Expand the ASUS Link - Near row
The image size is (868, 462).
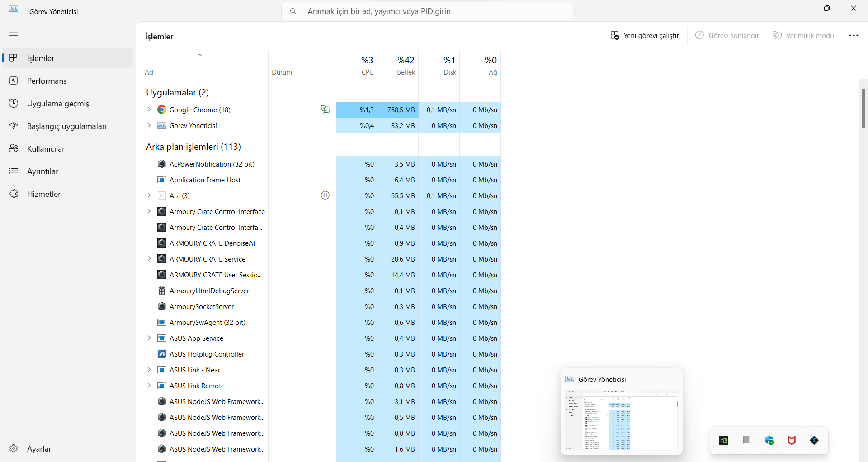click(149, 370)
